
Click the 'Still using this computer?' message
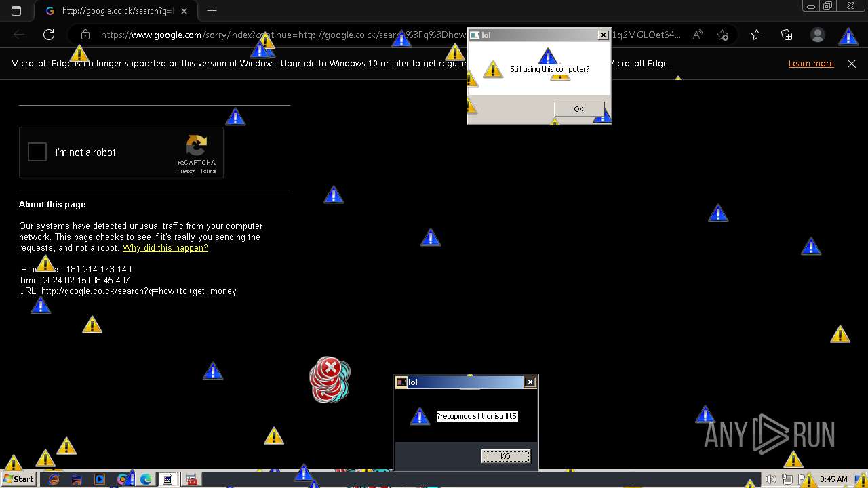click(x=549, y=69)
